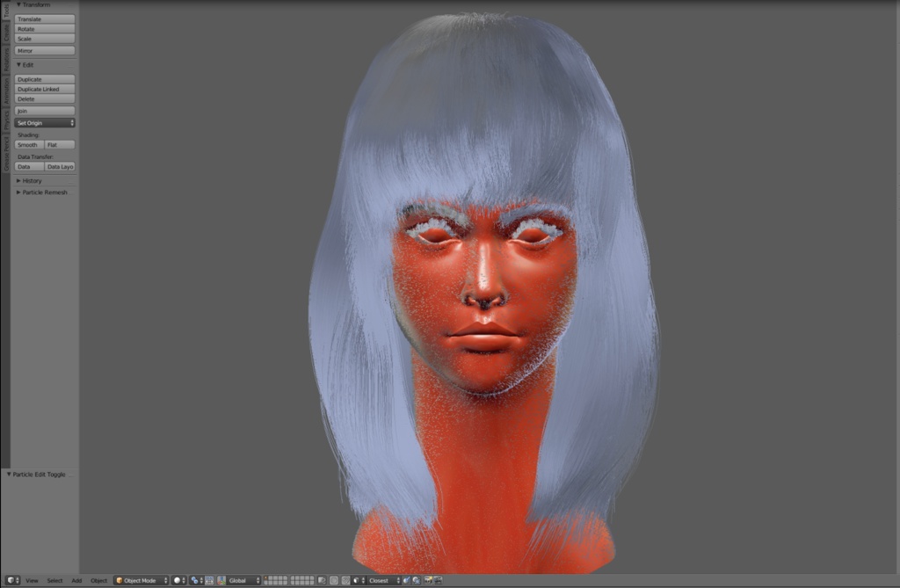
Task: Switch to the Physics tab
Action: (6, 120)
